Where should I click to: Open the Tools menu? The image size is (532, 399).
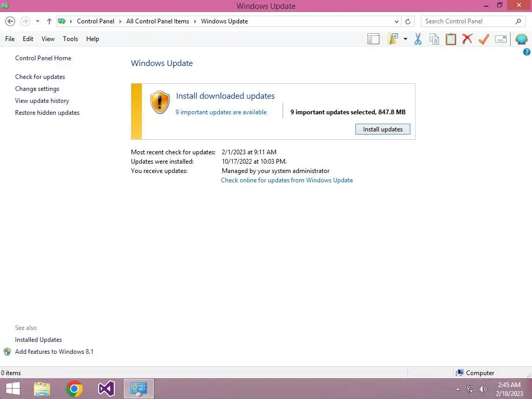click(70, 39)
